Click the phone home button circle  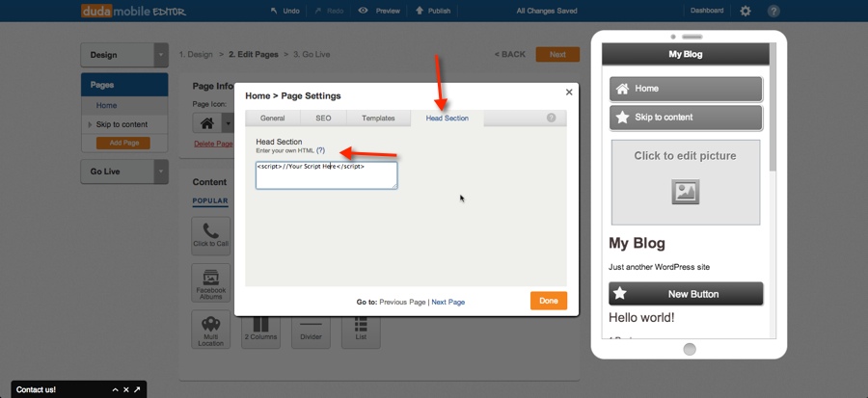click(x=690, y=349)
